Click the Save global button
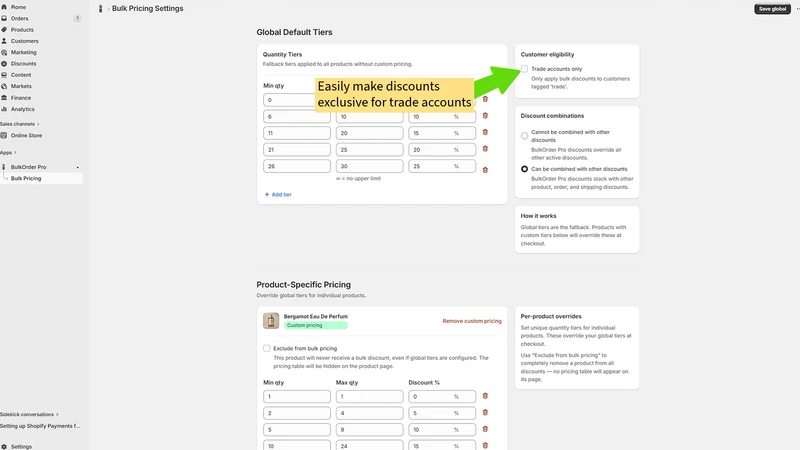 tap(772, 9)
